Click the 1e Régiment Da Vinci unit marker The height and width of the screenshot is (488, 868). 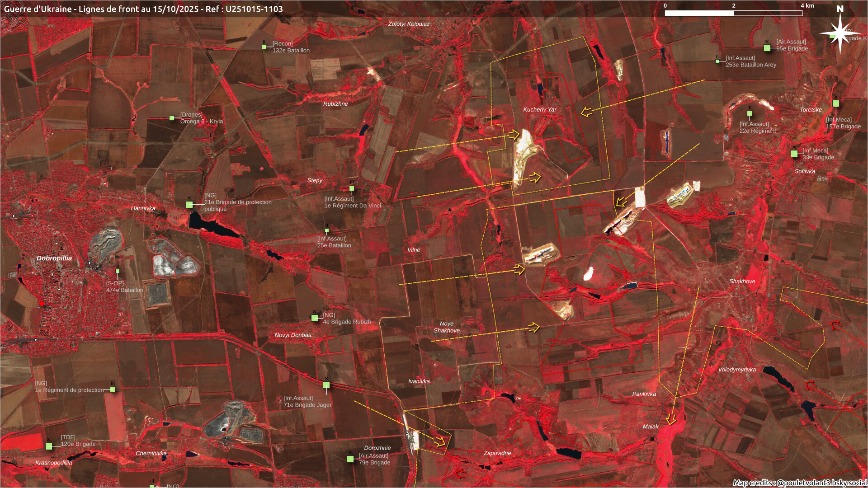tap(352, 188)
